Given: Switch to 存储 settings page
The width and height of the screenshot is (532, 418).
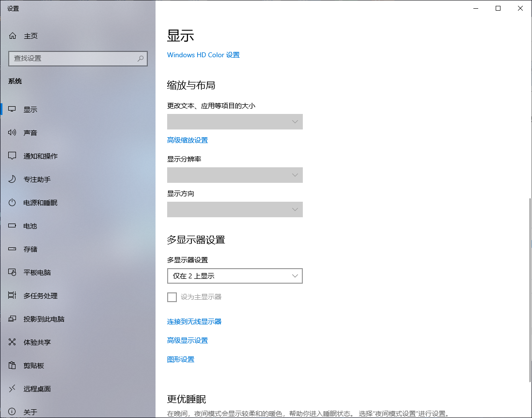Looking at the screenshot, I should tap(78, 249).
